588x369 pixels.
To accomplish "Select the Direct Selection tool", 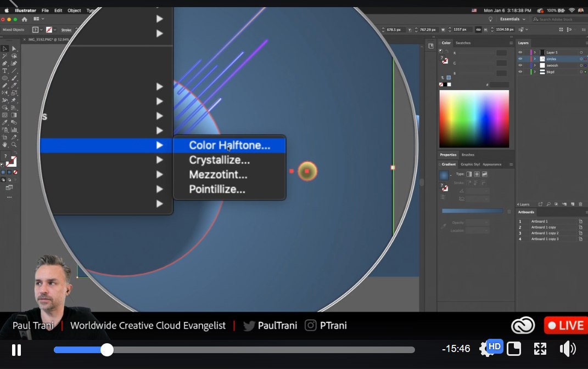I will tap(14, 48).
